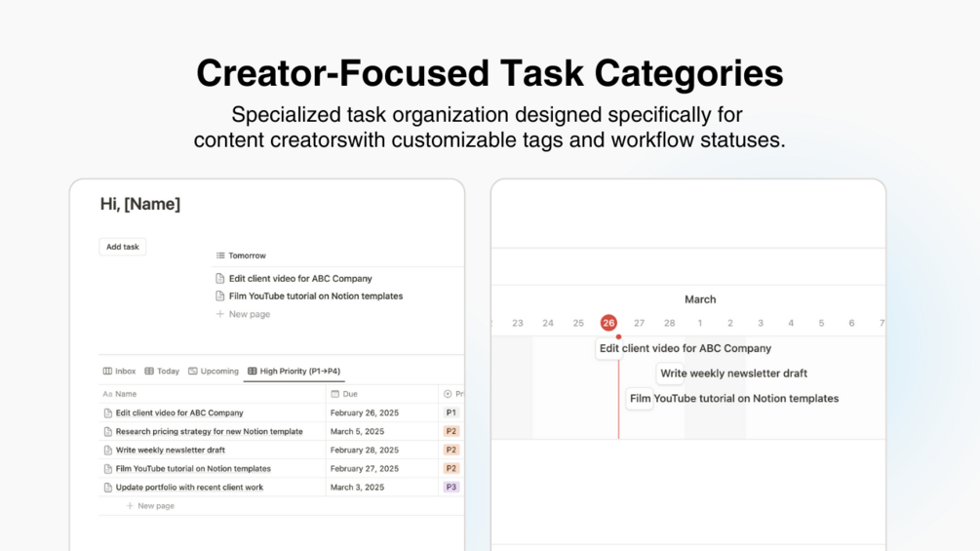Switch to the Upcoming tab
The width and height of the screenshot is (980, 551).
coord(214,372)
